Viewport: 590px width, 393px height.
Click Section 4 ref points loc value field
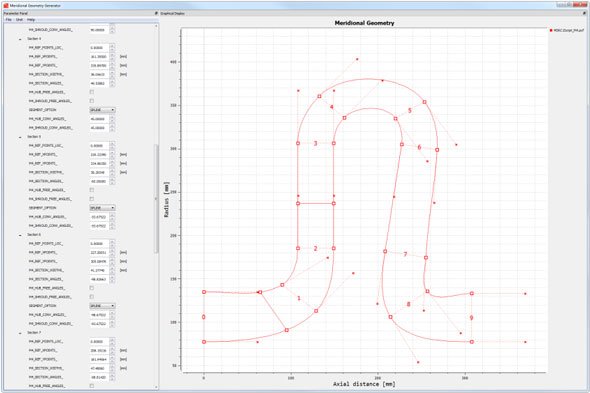coord(99,48)
